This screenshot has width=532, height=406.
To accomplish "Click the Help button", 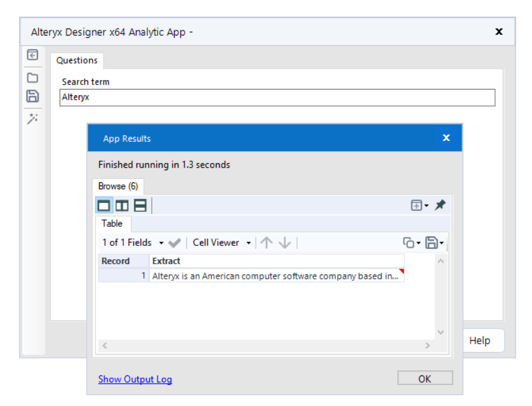I will tap(480, 341).
